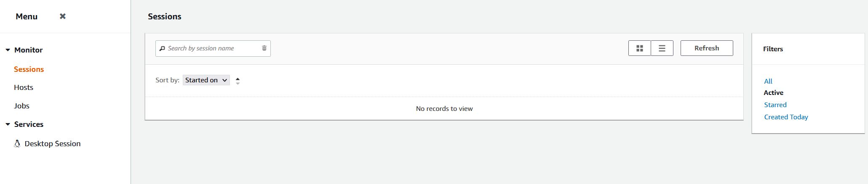Open the Sort by dropdown
868x184 pixels.
pyautogui.click(x=206, y=80)
